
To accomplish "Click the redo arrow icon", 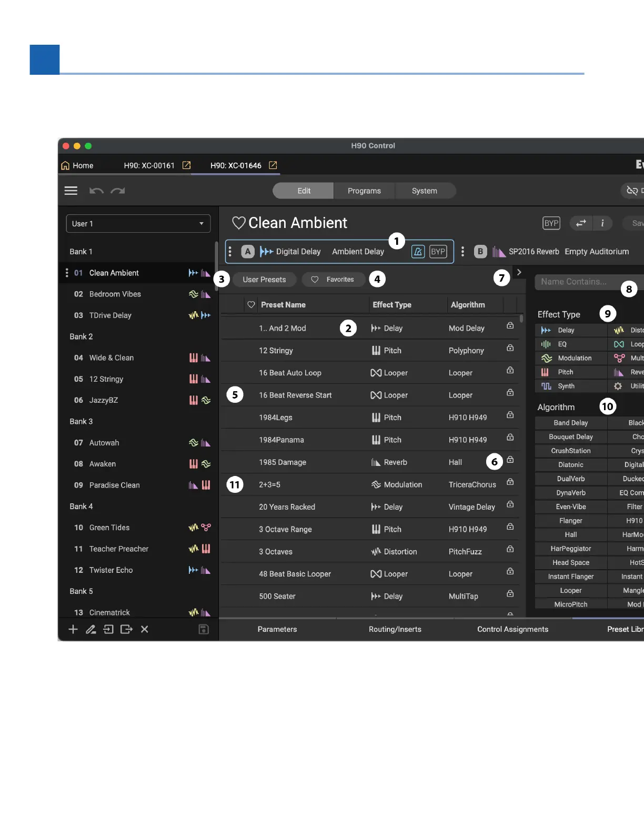I will [x=118, y=191].
